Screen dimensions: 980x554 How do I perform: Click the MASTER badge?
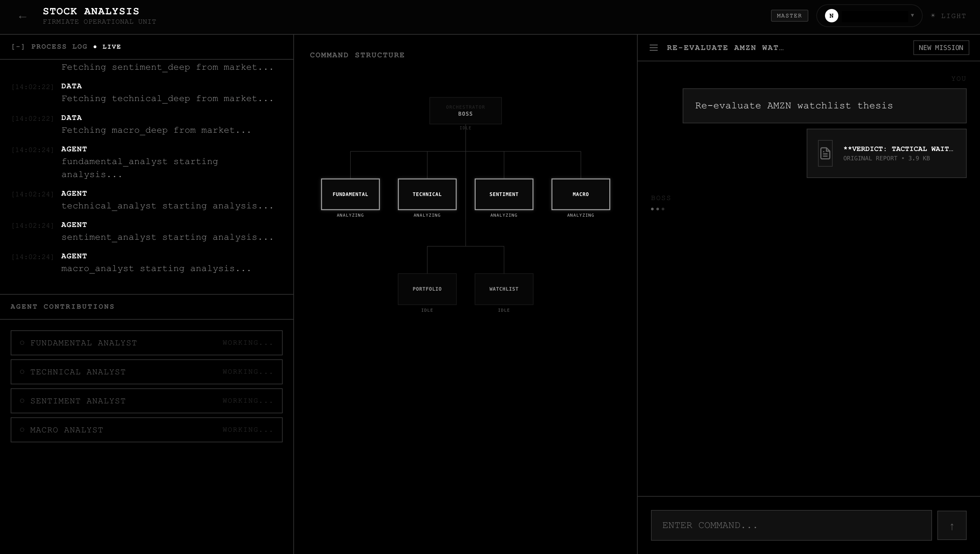coord(789,16)
